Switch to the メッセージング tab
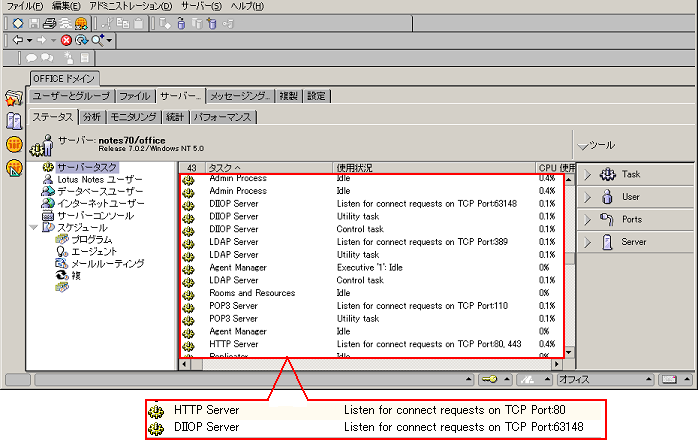The image size is (698, 444). [240, 96]
